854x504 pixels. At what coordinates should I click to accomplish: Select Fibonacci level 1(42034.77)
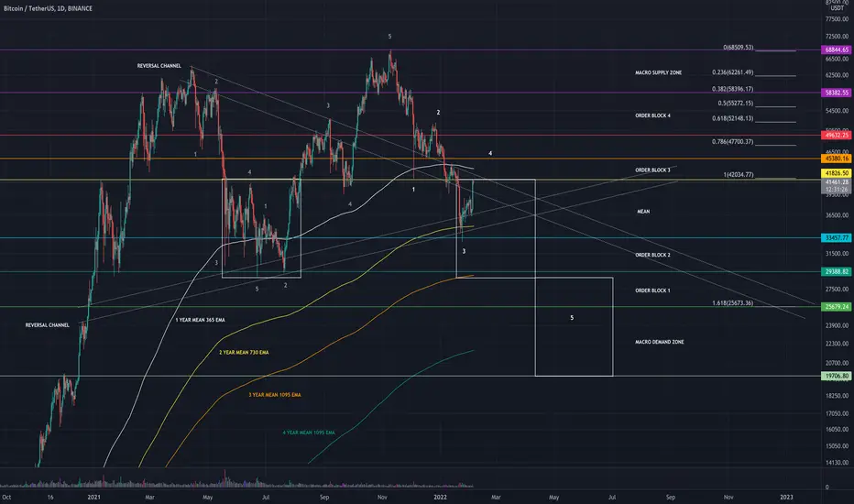(738, 175)
